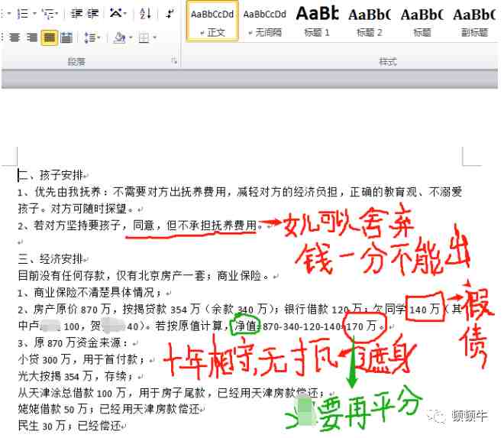
Task: Click the Asian layout (A with dots) icon
Action: coord(116,14)
